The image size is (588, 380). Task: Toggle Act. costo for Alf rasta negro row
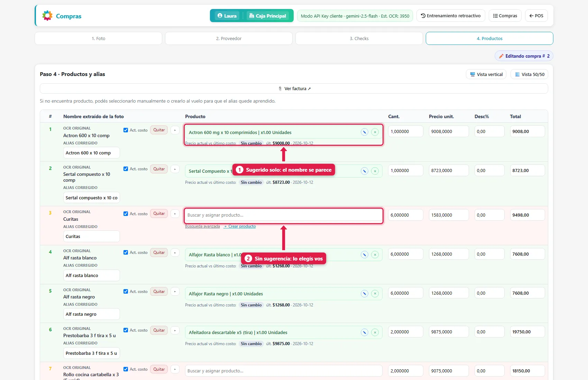coord(126,292)
